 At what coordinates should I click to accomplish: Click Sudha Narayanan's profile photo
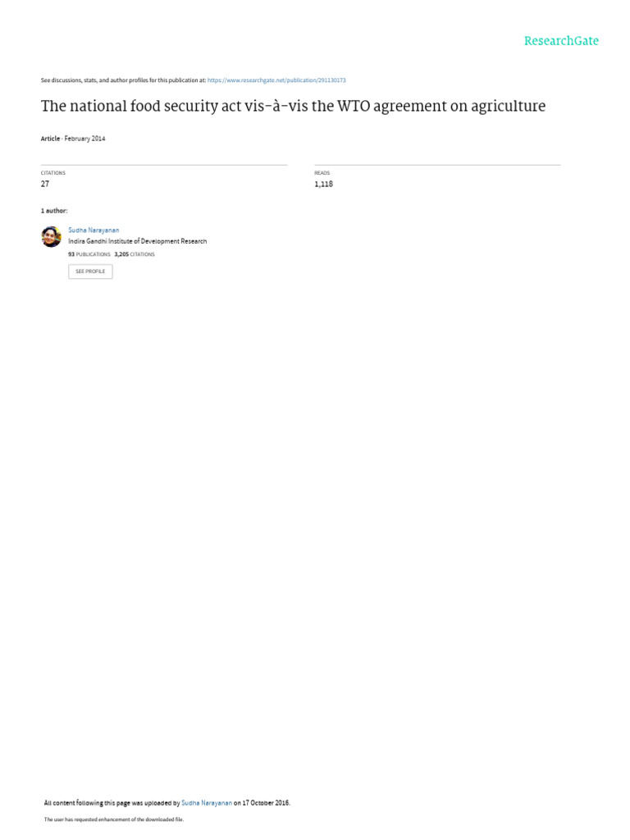point(52,237)
